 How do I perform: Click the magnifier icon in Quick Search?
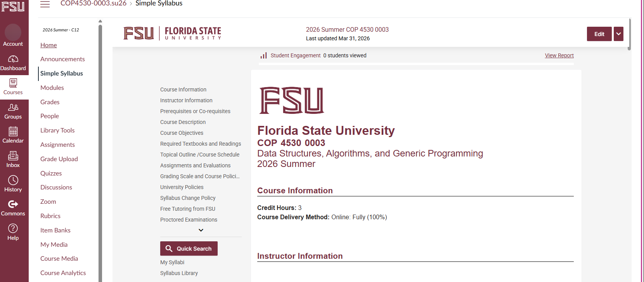(169, 249)
